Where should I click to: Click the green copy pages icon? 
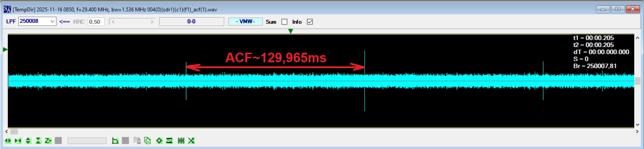point(147,141)
